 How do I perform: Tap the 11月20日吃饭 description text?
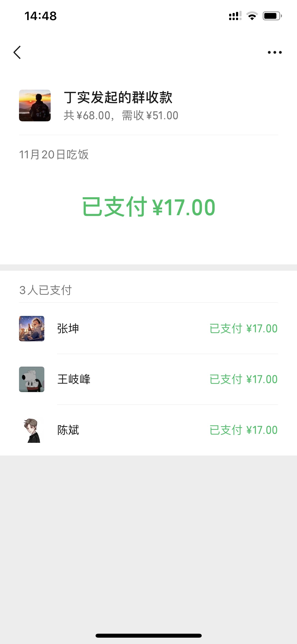(x=54, y=154)
